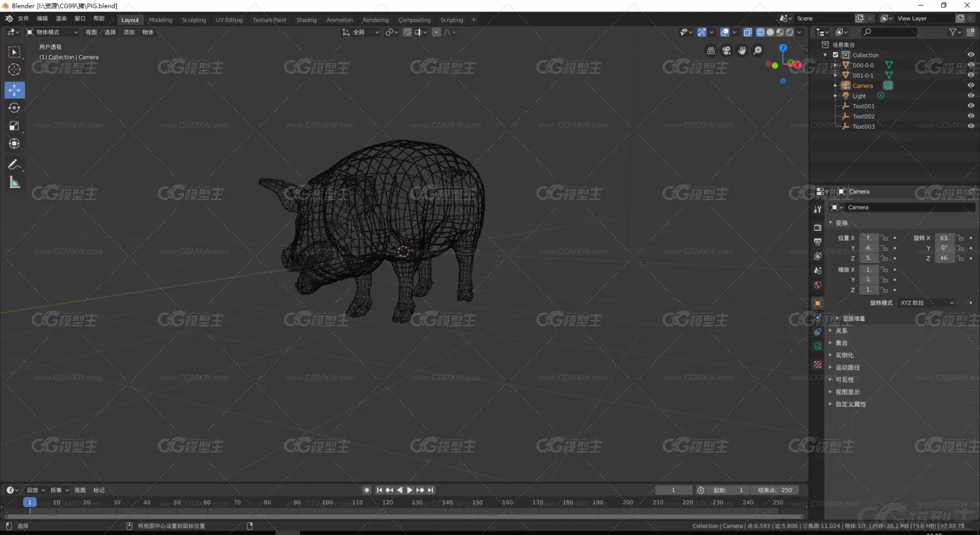Hide Text003 via eye icon
The image size is (980, 535).
971,126
